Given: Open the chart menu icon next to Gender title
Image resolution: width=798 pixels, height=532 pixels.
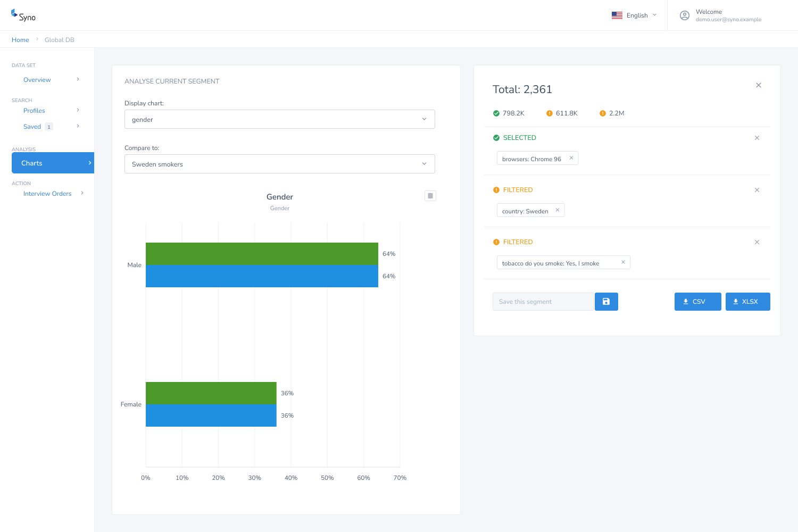Looking at the screenshot, I should pyautogui.click(x=430, y=196).
